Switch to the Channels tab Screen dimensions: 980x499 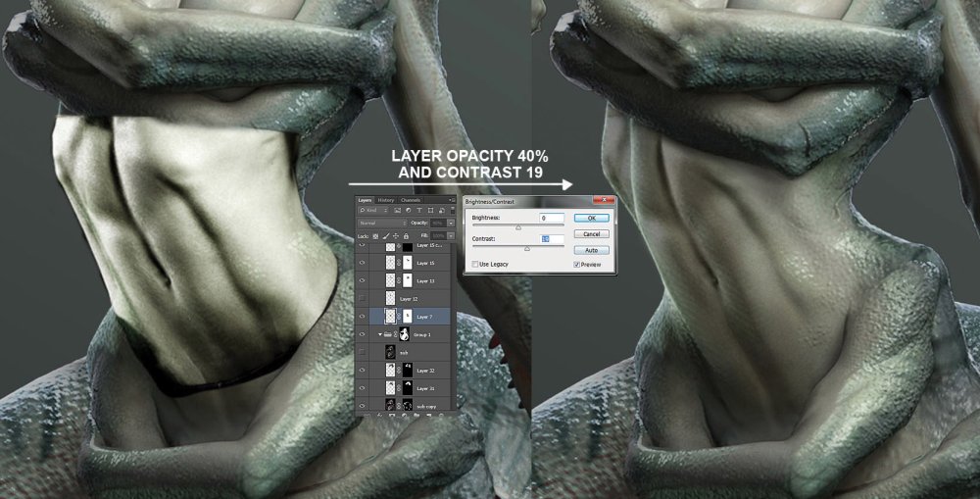[411, 200]
